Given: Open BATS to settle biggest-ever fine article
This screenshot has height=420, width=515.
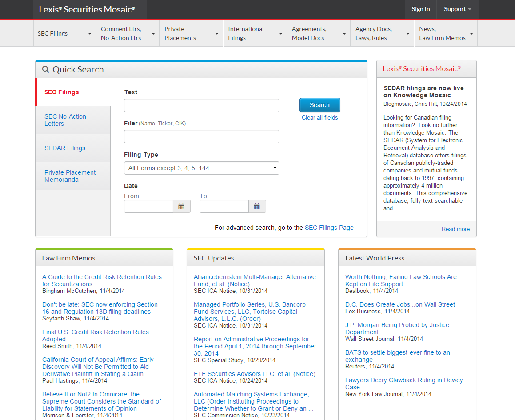Looking at the screenshot, I should coord(397,356).
